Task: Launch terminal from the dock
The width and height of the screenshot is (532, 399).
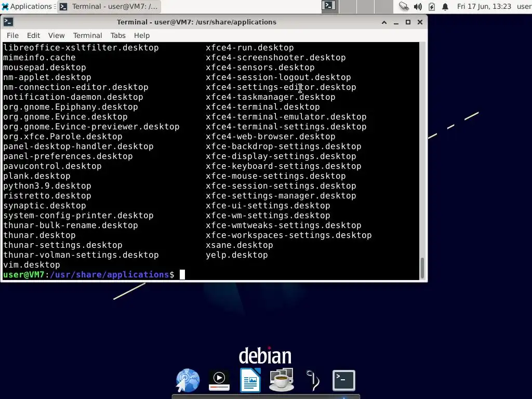Action: click(x=344, y=380)
